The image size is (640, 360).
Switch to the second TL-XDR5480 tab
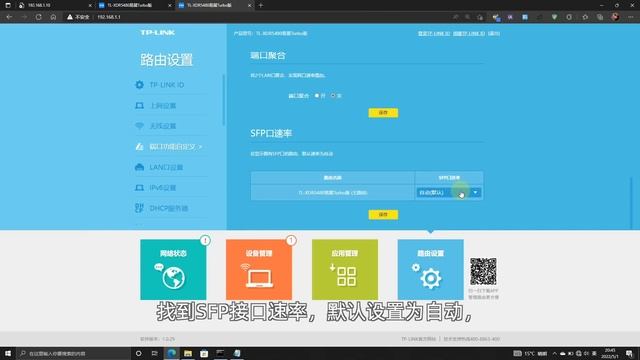135,5
